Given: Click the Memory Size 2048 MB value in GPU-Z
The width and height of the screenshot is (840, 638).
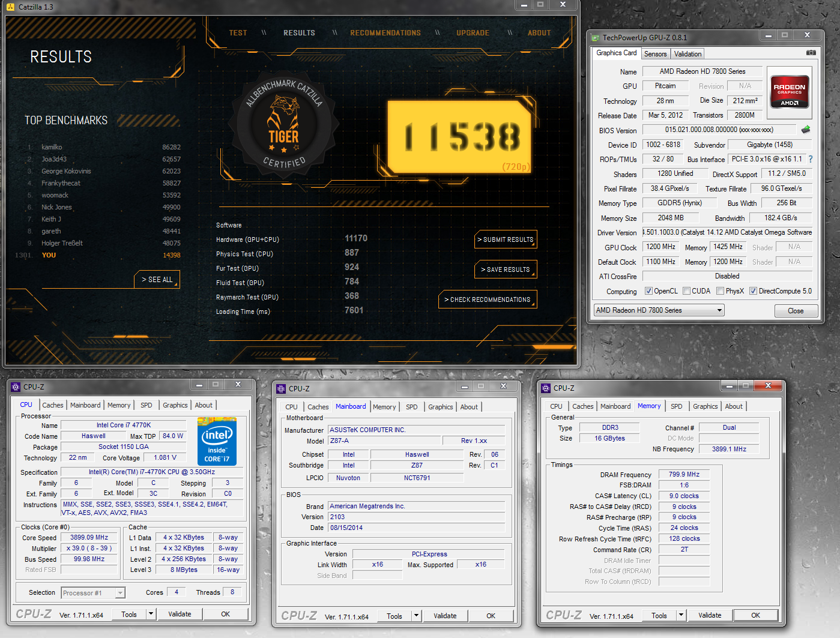Looking at the screenshot, I should 670,218.
